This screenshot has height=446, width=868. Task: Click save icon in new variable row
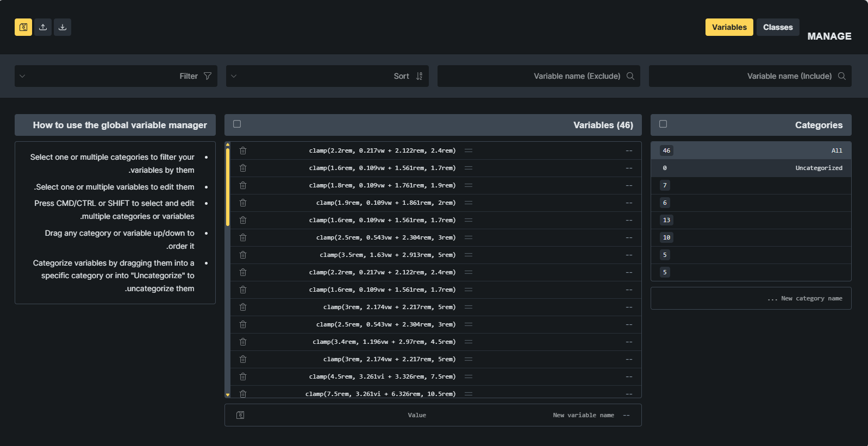240,415
